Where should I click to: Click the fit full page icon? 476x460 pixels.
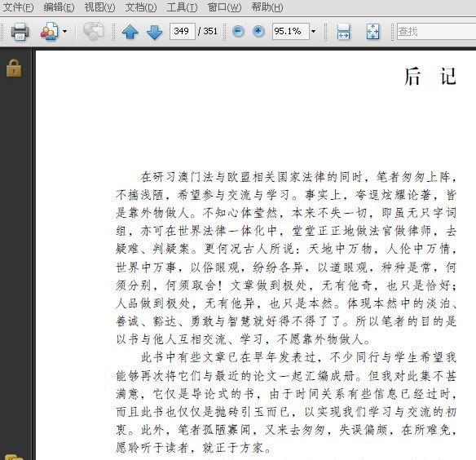[x=372, y=32]
